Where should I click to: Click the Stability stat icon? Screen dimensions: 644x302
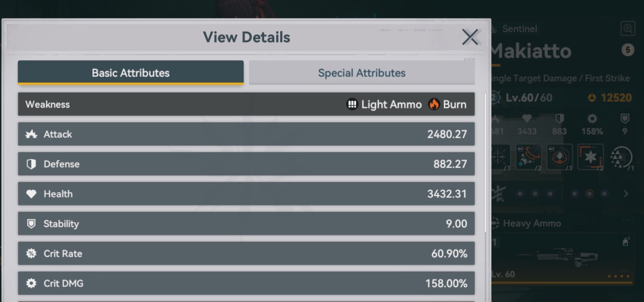coord(31,224)
